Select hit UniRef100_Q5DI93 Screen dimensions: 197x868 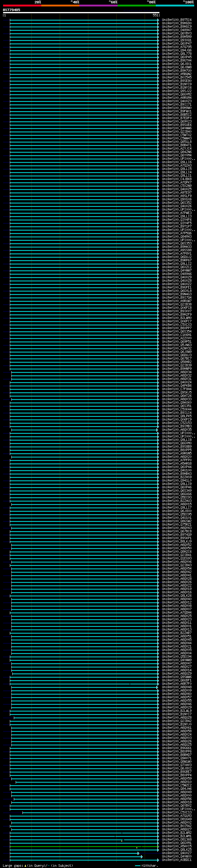[176, 497]
